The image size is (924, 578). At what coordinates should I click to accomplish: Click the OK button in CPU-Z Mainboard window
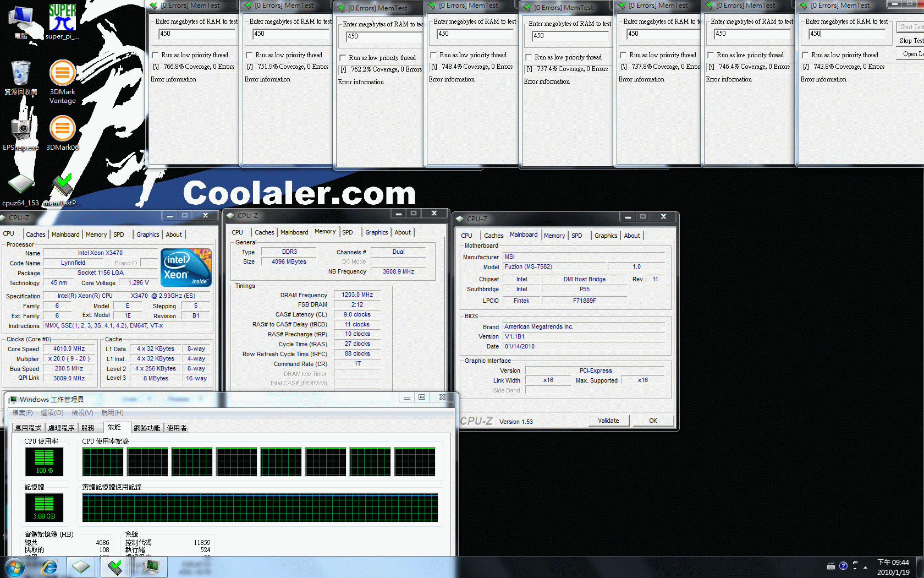(653, 421)
